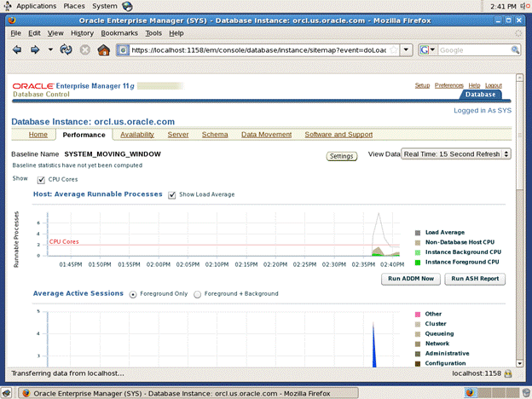Bookmark page with the star icon
Viewport: 532px width, 399px height.
[x=394, y=49]
